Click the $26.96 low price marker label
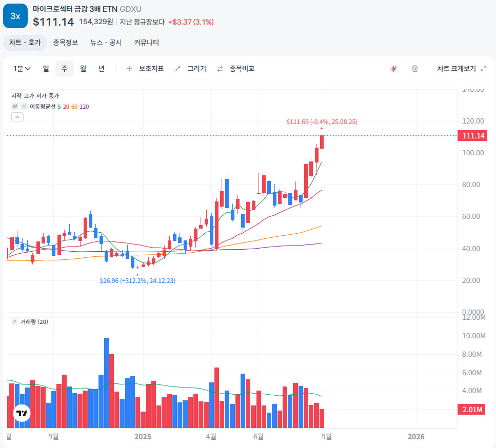The height and width of the screenshot is (448, 496). (137, 281)
